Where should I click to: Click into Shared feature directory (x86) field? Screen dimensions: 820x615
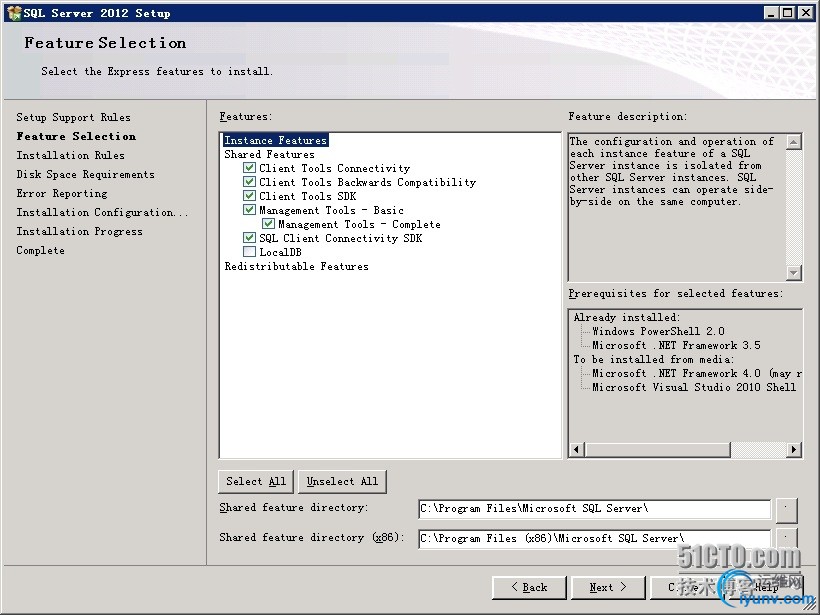595,539
